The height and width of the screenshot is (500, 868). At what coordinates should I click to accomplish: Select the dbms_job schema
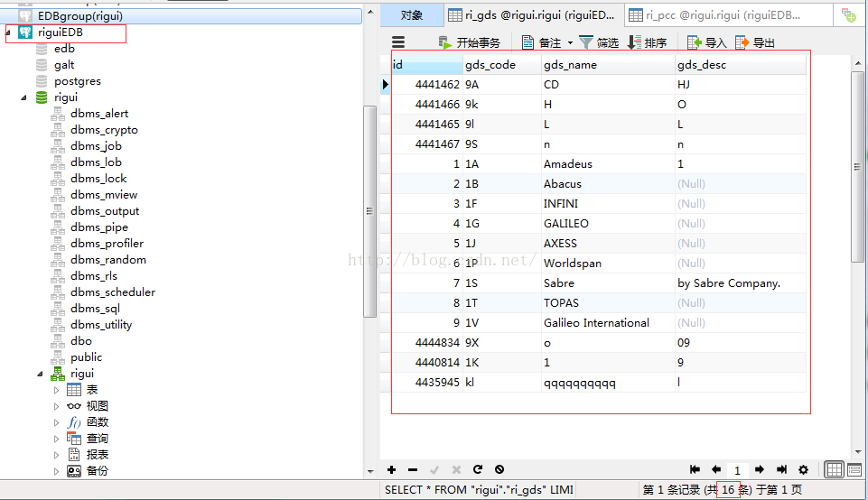[96, 146]
